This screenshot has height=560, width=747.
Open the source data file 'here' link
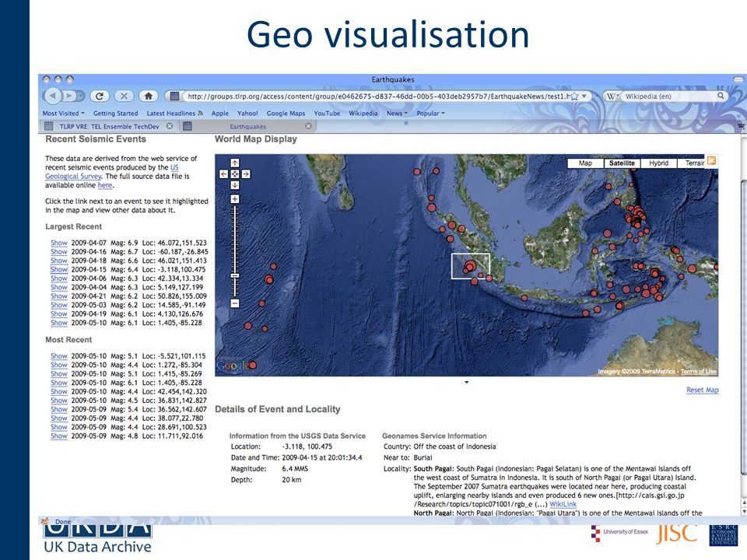(105, 185)
